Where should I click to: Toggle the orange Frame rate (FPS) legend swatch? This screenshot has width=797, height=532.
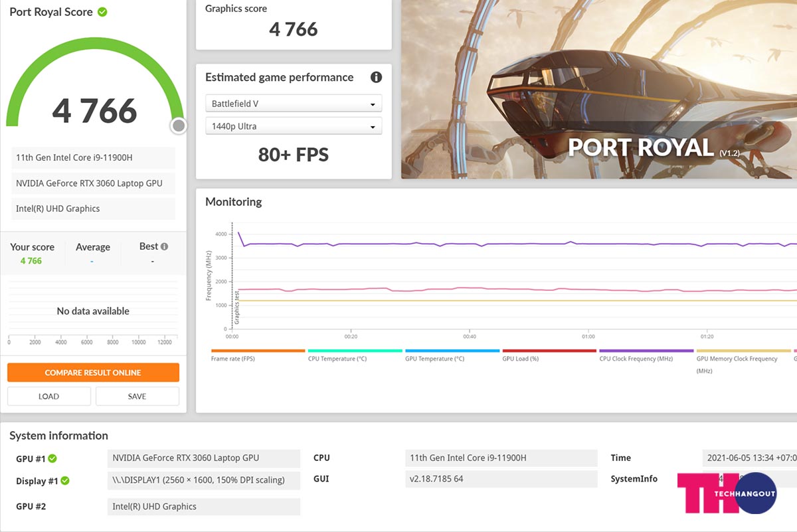pyautogui.click(x=258, y=351)
